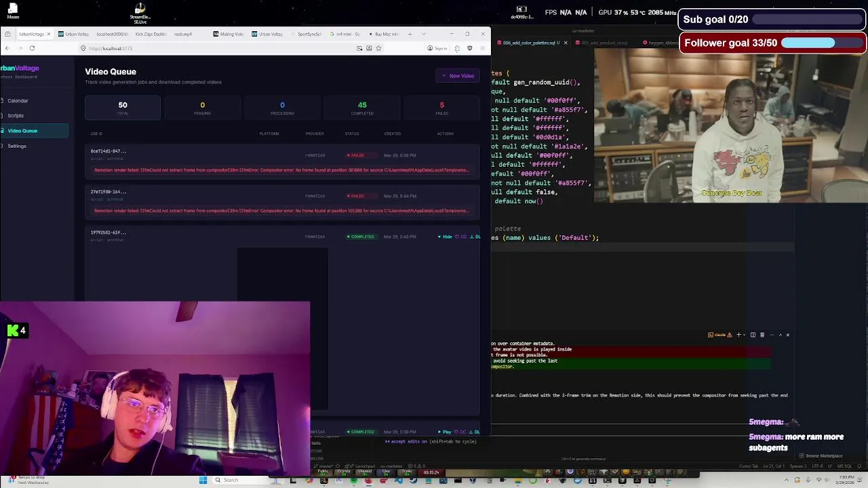Click Sign in in the browser toolbar
Image resolution: width=868 pixels, height=488 pixels.
pos(438,48)
